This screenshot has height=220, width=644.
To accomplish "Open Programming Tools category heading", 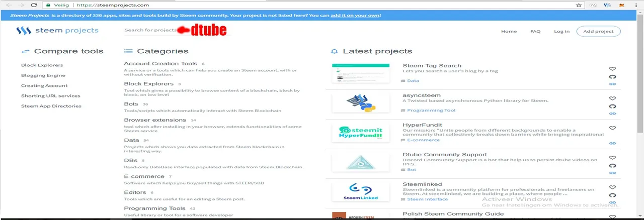I will coord(154,208).
